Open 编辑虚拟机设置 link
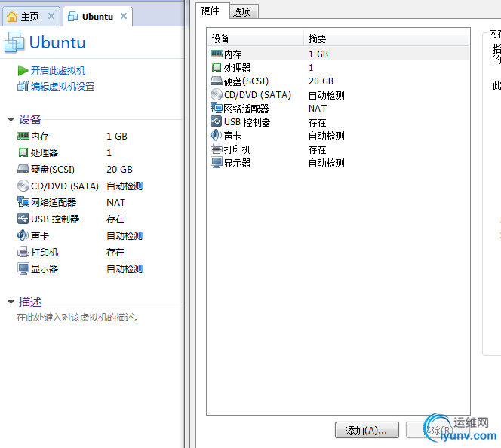Viewport: 501px width, 448px height. tap(63, 86)
